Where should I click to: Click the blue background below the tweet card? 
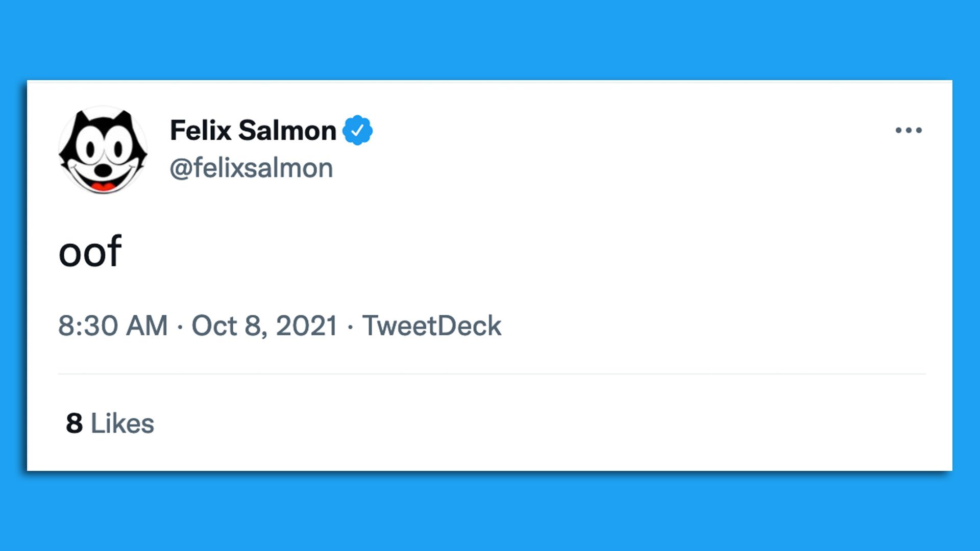pos(490,511)
